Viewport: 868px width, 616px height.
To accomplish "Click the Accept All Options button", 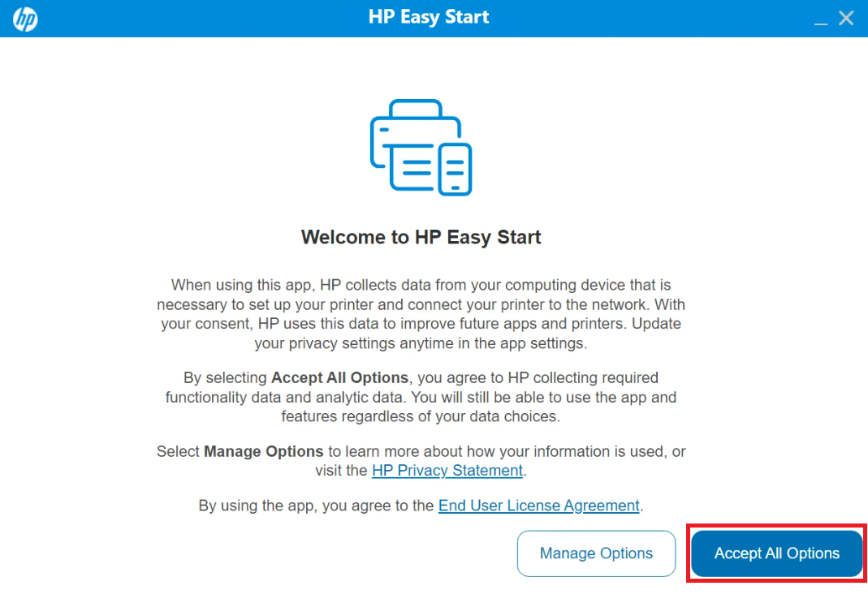I will pyautogui.click(x=777, y=554).
